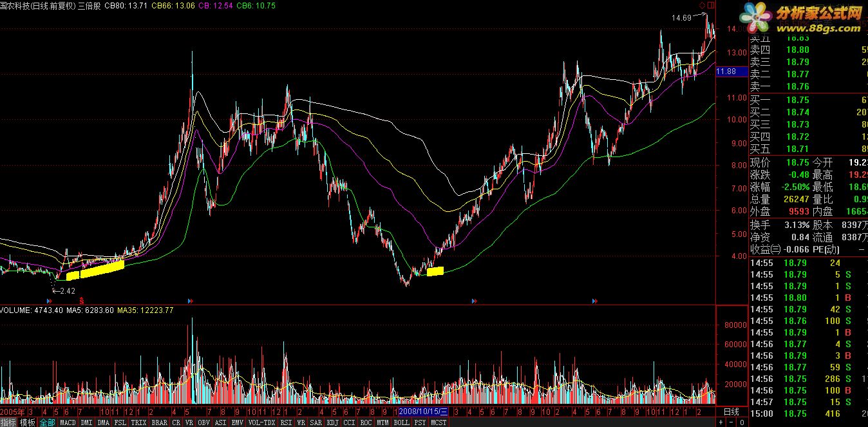Select the VOL-TDX indicator tab
The width and height of the screenshot is (868, 427).
coord(262,422)
